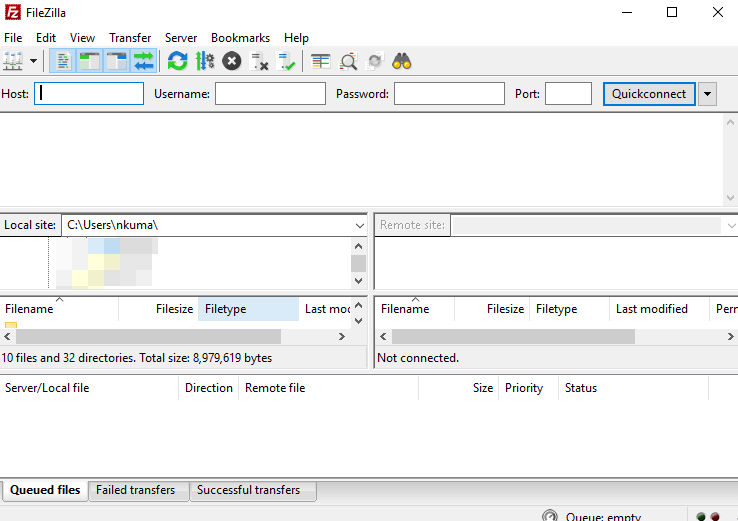The image size is (738, 521).
Task: Open the Transfer menu
Action: 130,38
